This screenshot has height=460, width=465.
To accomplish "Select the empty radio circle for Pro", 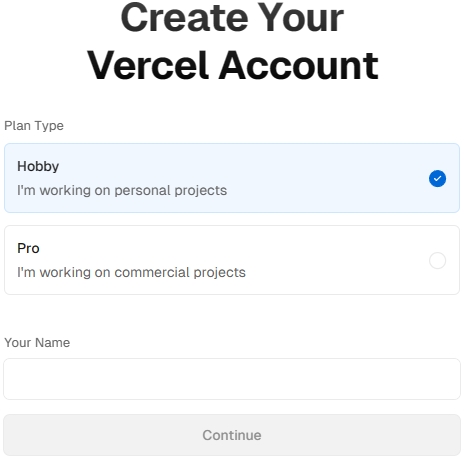I will [437, 260].
